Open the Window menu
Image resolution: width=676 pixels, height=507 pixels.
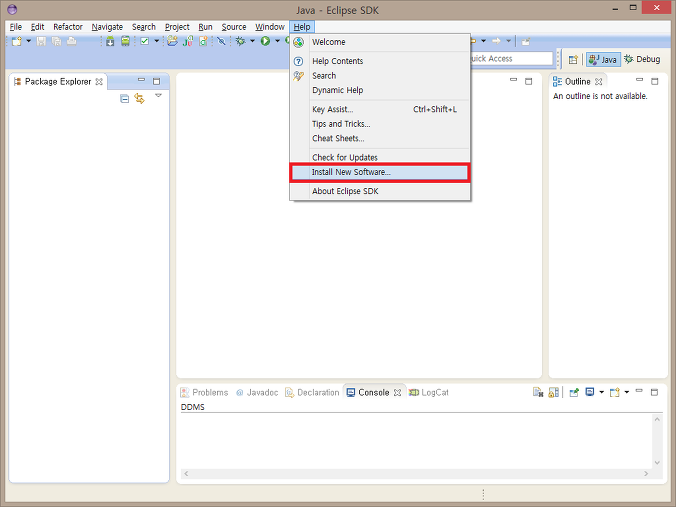[x=269, y=27]
